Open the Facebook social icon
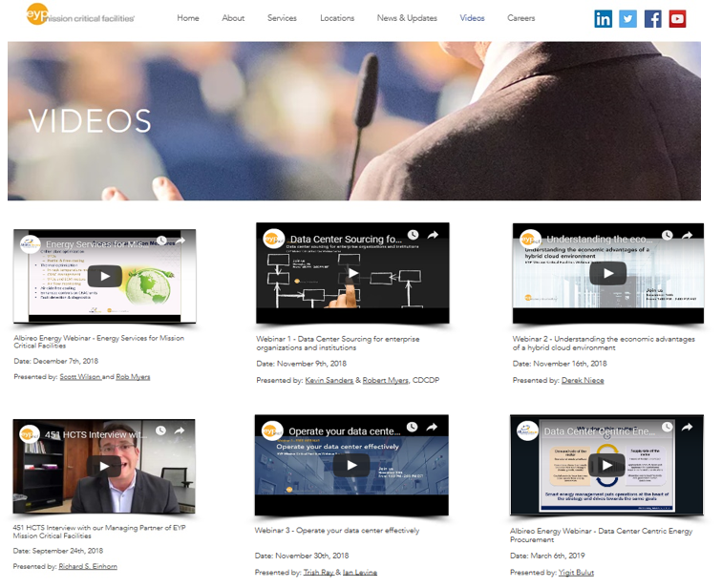The image size is (722, 588). [x=652, y=19]
